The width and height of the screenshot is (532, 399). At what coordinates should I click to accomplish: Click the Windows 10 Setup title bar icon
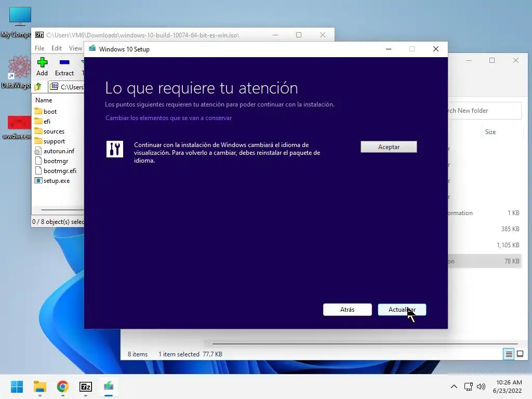click(x=92, y=49)
